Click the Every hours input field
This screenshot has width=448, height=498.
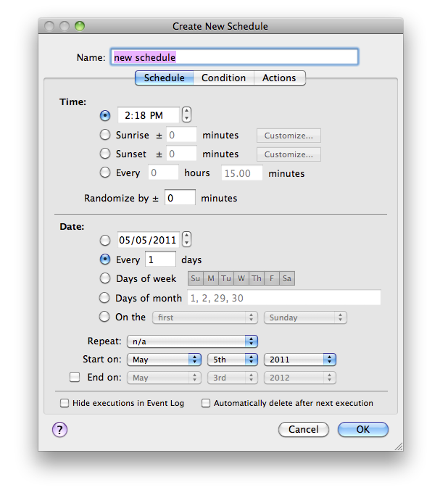(x=163, y=173)
